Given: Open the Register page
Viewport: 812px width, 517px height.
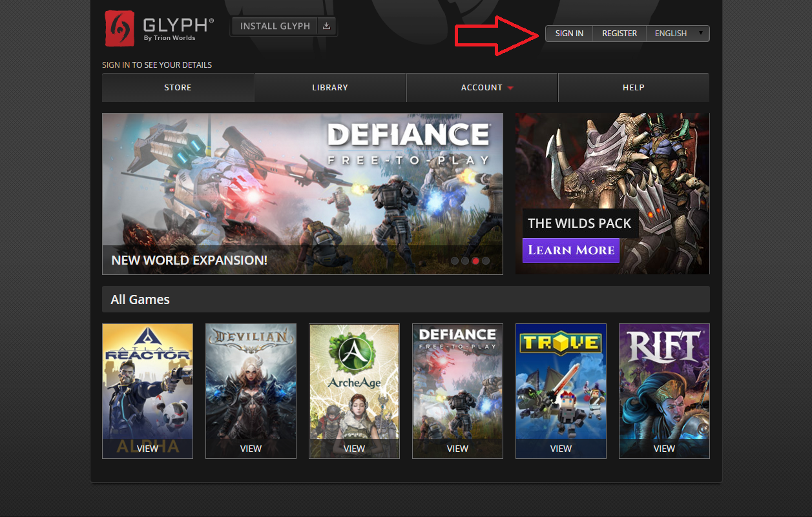Looking at the screenshot, I should 619,34.
